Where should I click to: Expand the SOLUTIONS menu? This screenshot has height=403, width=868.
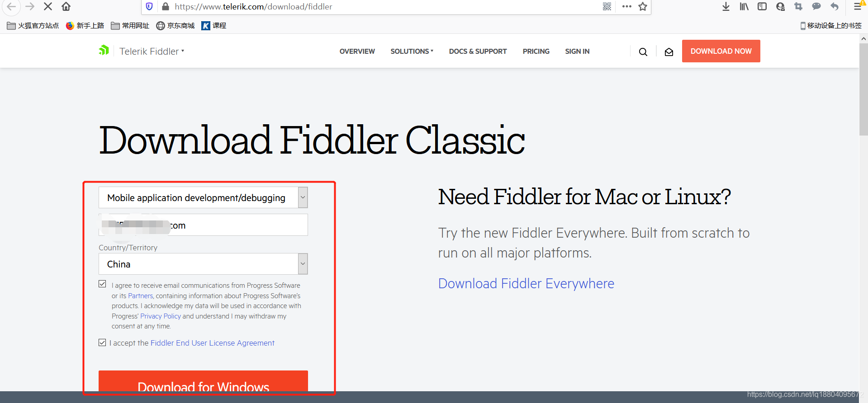[x=412, y=52]
